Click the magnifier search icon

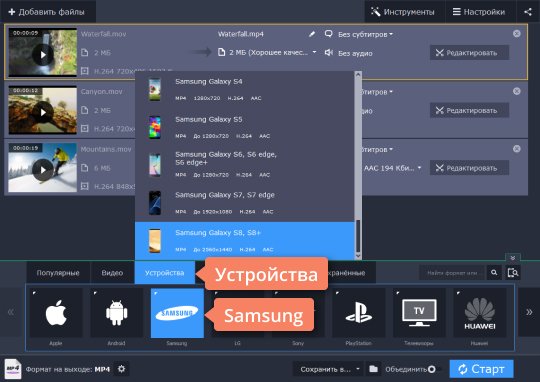[x=494, y=273]
